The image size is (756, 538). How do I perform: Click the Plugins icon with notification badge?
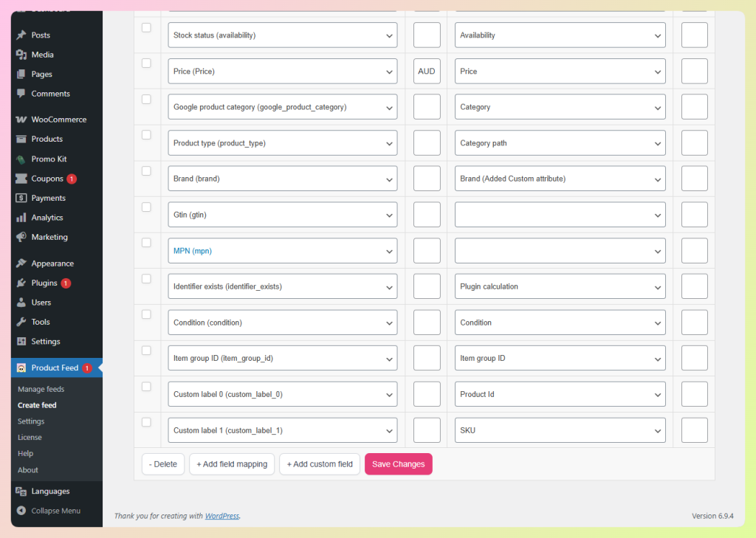click(20, 283)
